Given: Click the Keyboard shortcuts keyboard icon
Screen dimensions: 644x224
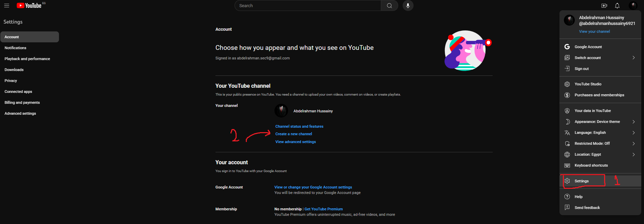Looking at the screenshot, I should (x=567, y=165).
